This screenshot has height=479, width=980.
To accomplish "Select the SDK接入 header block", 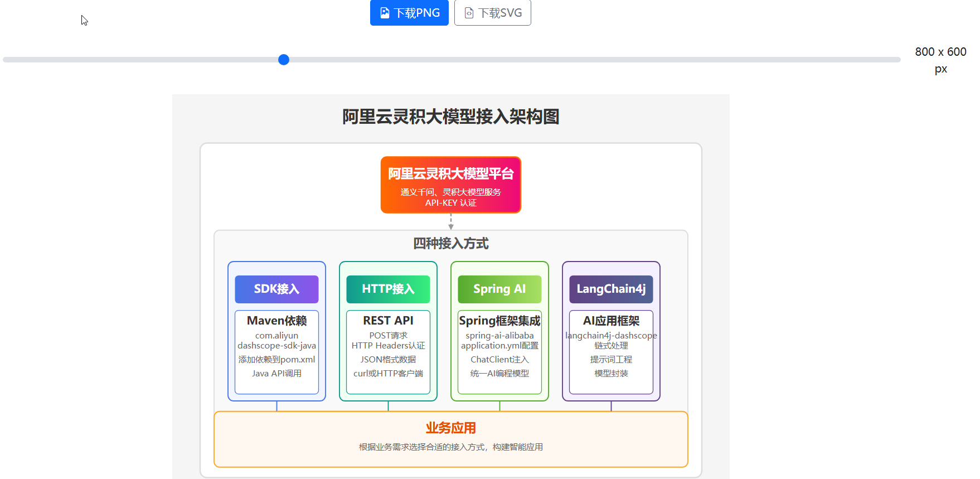I will pos(276,289).
